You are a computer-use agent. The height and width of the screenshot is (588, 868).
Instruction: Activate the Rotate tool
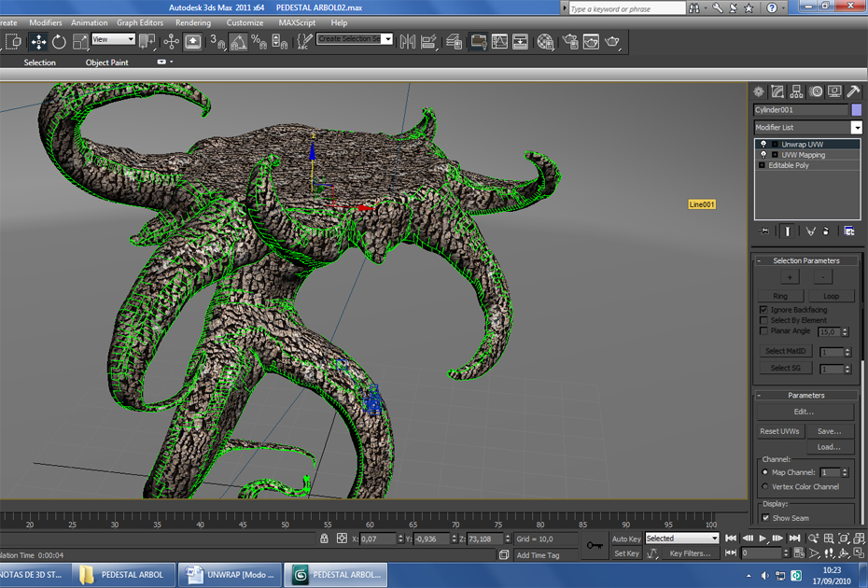60,41
